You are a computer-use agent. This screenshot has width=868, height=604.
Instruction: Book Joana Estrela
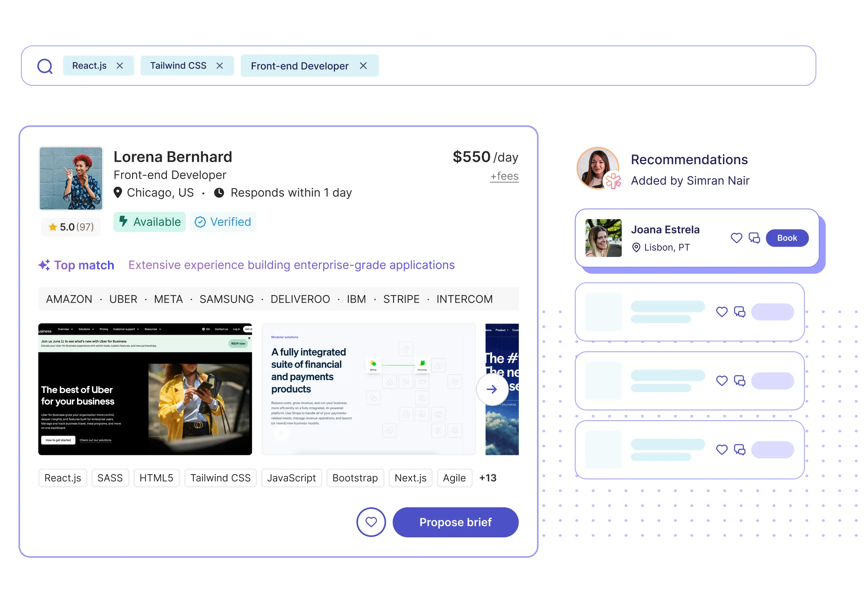(x=787, y=238)
